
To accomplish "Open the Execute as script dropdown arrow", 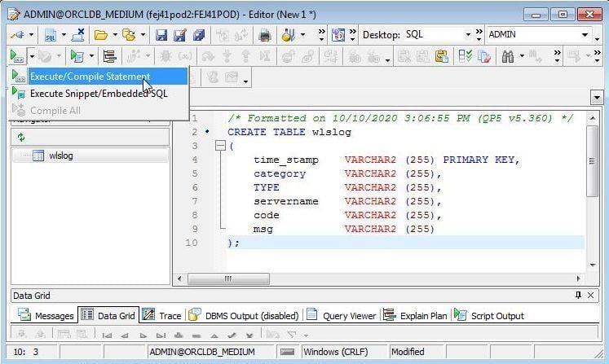I will (91, 57).
